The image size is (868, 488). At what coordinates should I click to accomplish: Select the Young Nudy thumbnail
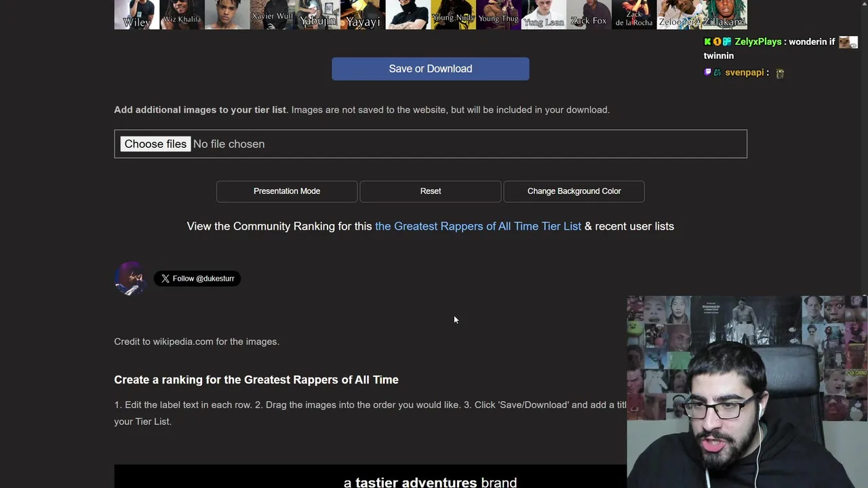pyautogui.click(x=453, y=14)
